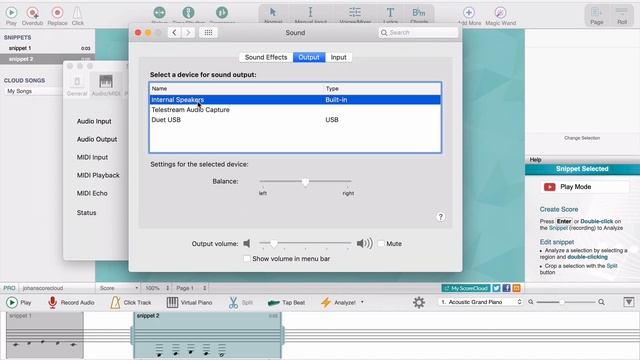The width and height of the screenshot is (640, 360).
Task: Click the Replace record icon
Action: [57, 13]
